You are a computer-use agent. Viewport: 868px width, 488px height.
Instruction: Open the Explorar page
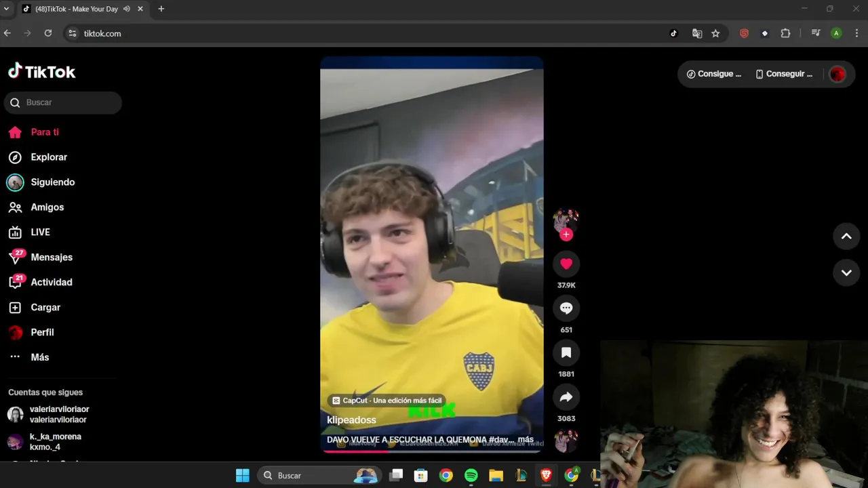(x=49, y=157)
